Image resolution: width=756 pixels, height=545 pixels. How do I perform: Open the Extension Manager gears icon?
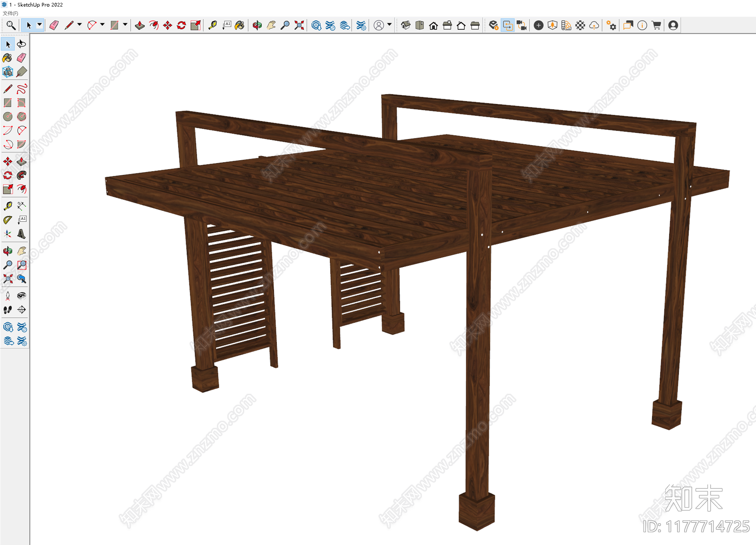pos(611,25)
